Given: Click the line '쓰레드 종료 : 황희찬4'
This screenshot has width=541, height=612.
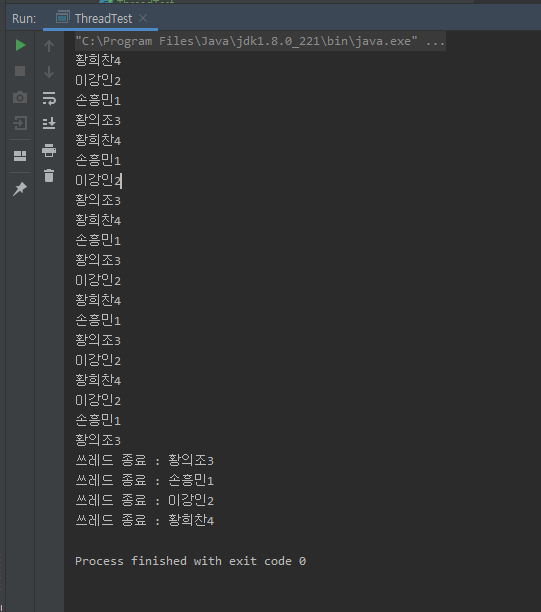Looking at the screenshot, I should 144,520.
